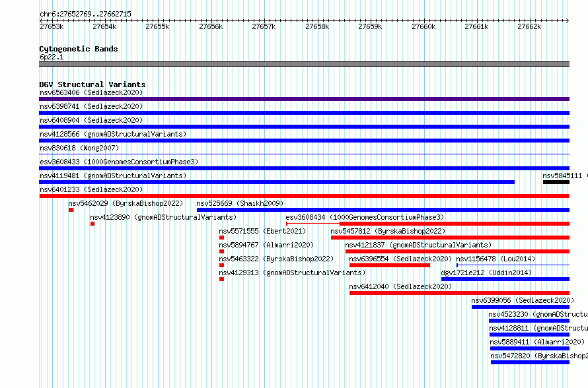588x388 pixels.
Task: Click the blue nsv525669 variant bar
Action: point(383,210)
